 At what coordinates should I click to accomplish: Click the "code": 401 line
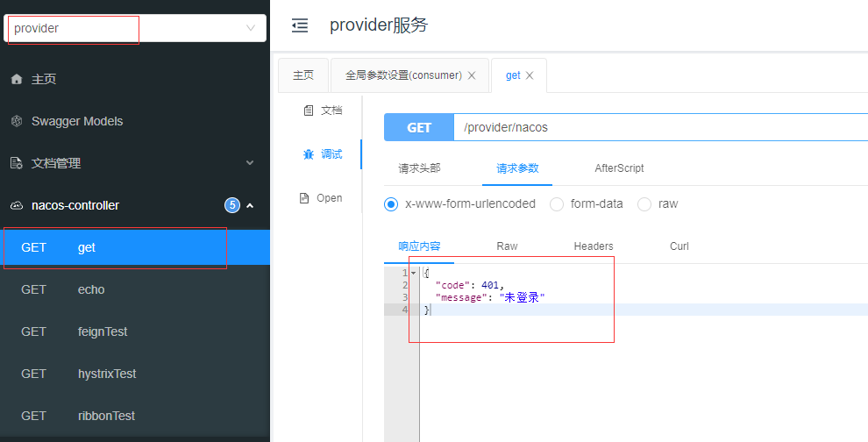pos(470,285)
